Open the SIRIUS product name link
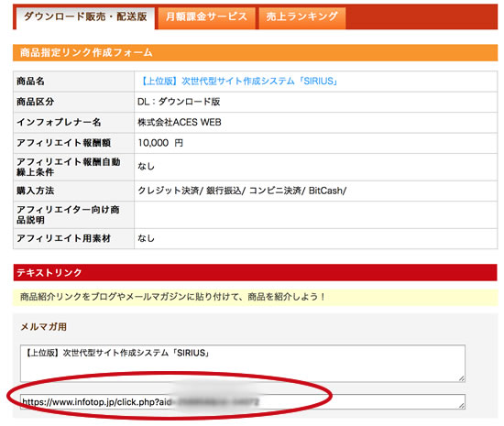Viewport: 504px width, 426px height. pos(239,82)
